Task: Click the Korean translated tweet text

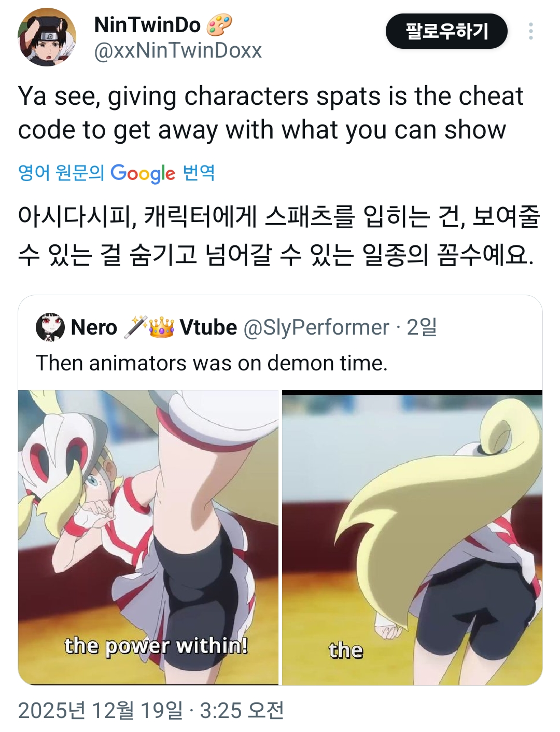Action: (x=279, y=236)
